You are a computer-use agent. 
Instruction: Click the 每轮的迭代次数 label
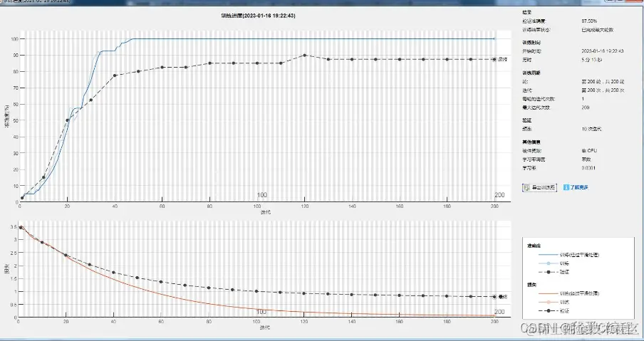(x=539, y=99)
